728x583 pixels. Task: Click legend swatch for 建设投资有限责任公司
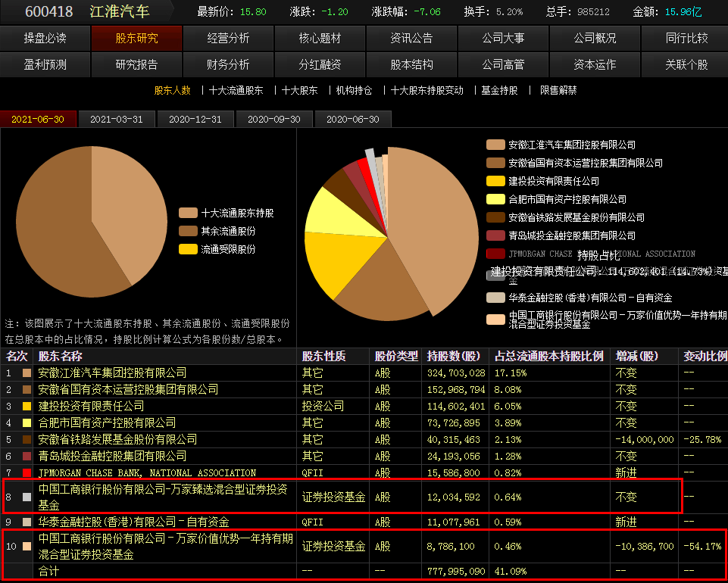pos(495,181)
